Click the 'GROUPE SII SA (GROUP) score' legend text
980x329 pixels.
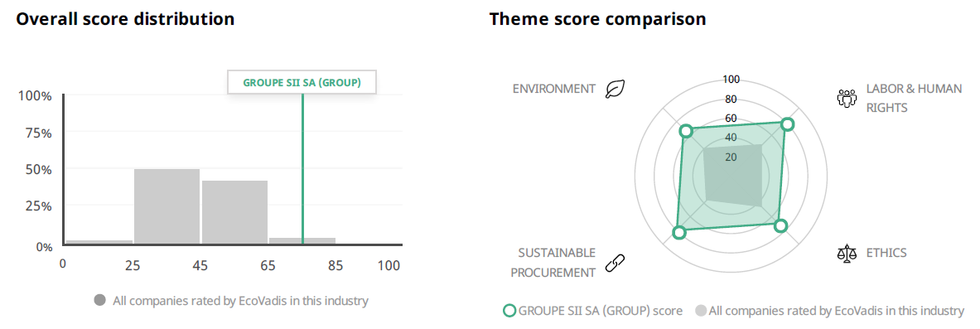(601, 311)
